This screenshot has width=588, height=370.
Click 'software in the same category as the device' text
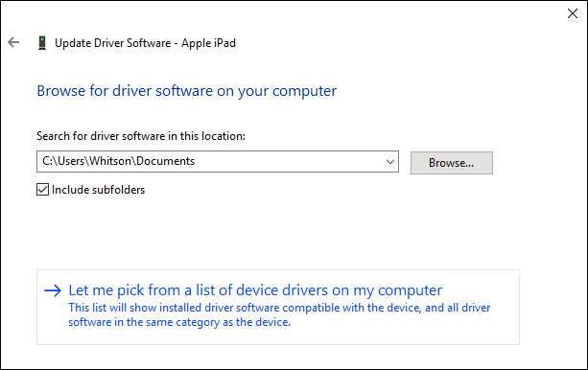[179, 322]
